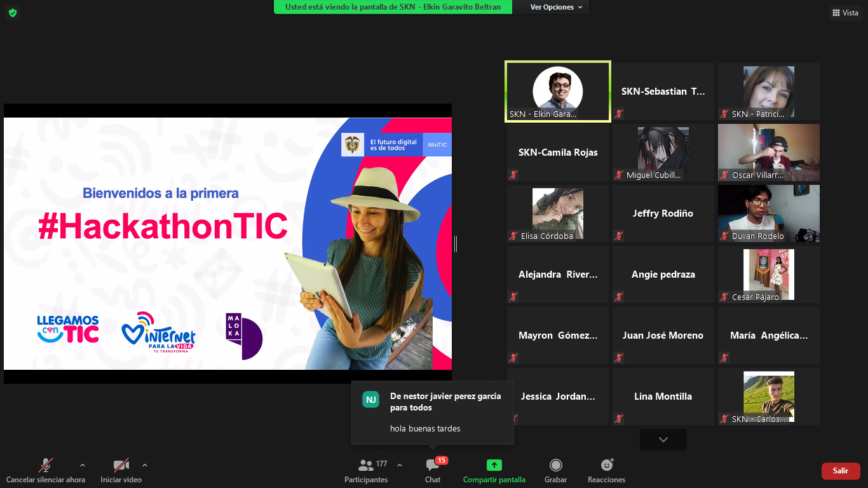Viewport: 868px width, 488px height.
Task: Click the red Salir button
Action: [x=840, y=471]
